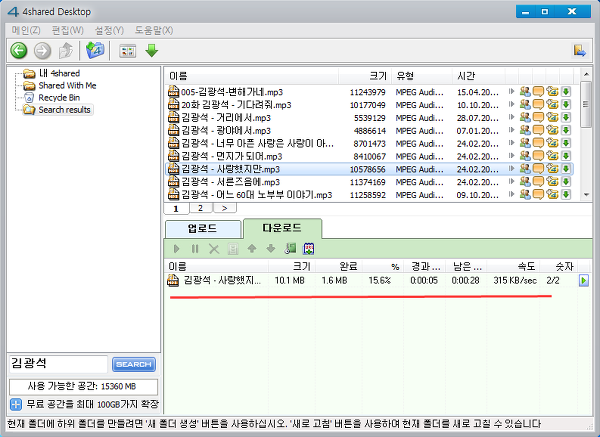Click the clear list icon in download toolbar
This screenshot has width=600, height=437.
pyautogui.click(x=233, y=249)
